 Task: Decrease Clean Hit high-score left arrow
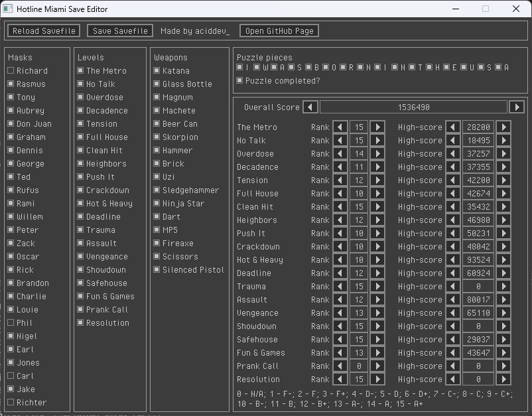click(452, 206)
